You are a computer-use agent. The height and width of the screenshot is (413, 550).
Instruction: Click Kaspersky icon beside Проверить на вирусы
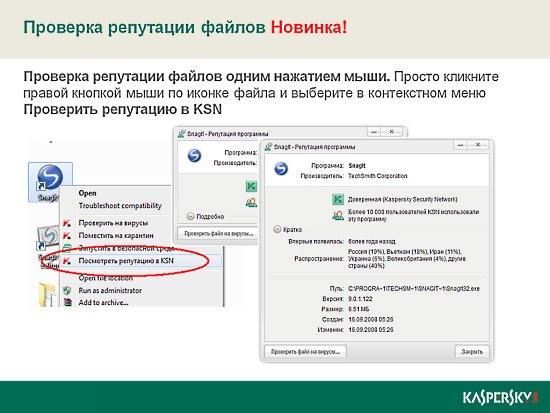coord(67,223)
